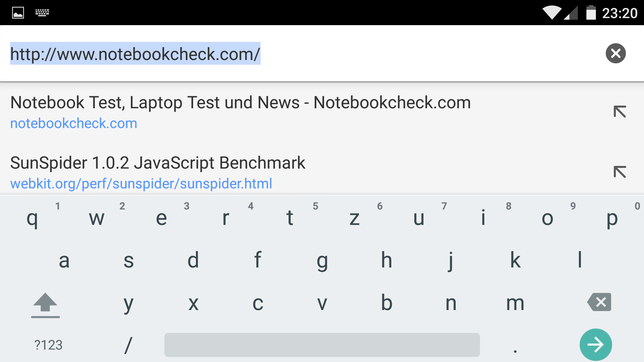Tap the keyboard go arrow button

(x=596, y=345)
